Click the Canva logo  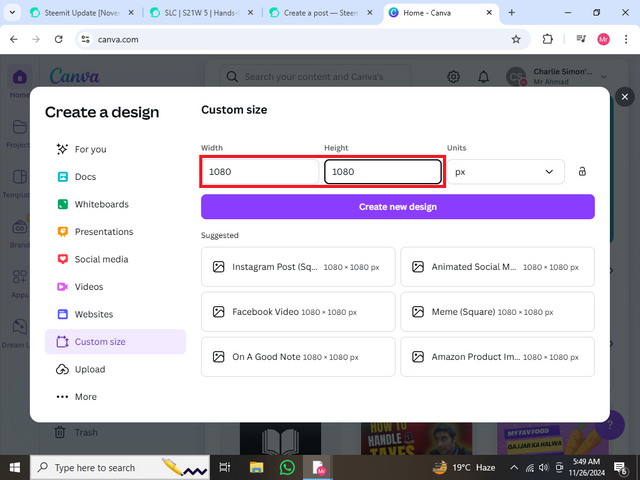[x=75, y=76]
